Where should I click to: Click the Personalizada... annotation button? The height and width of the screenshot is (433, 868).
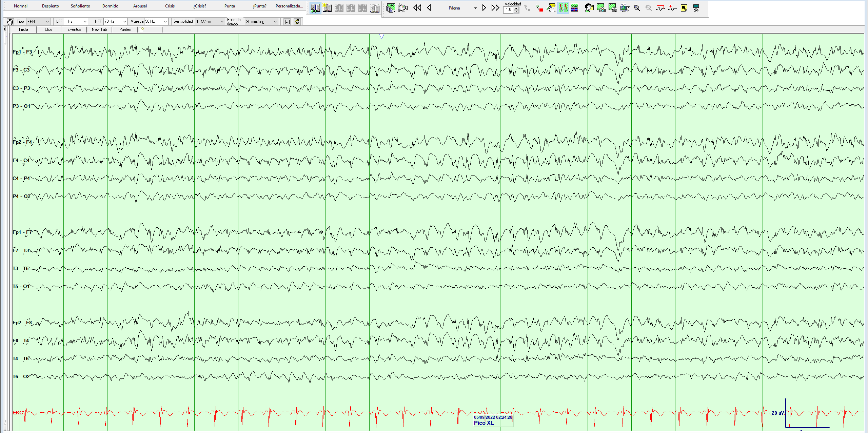(289, 6)
